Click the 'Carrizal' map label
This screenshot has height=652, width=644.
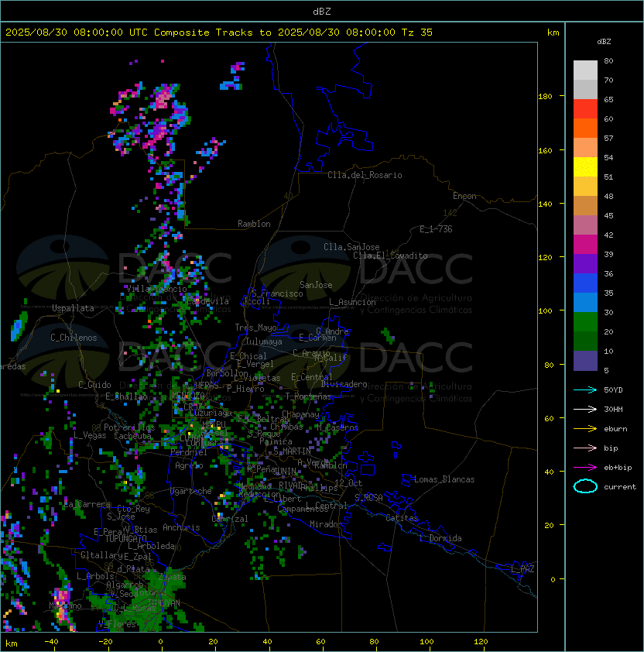pyautogui.click(x=230, y=519)
